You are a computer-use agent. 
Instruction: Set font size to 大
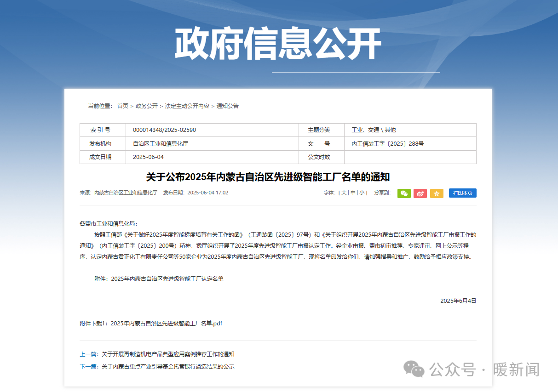pos(343,193)
